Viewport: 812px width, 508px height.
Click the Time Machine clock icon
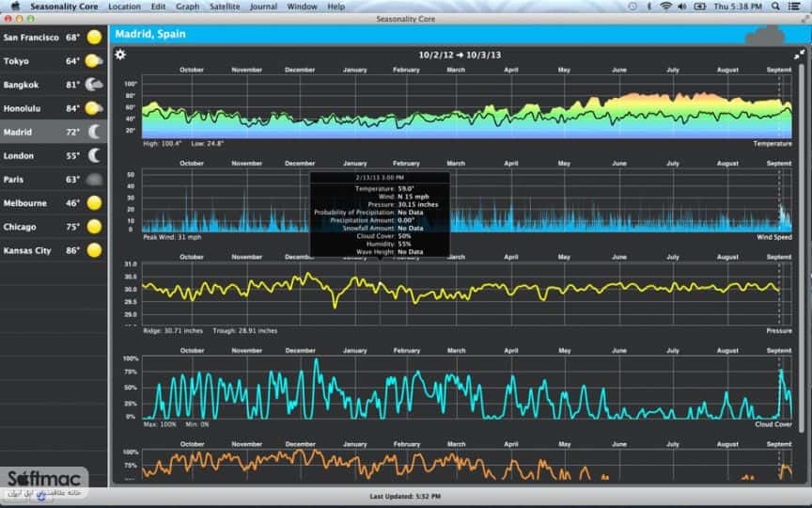(x=632, y=7)
